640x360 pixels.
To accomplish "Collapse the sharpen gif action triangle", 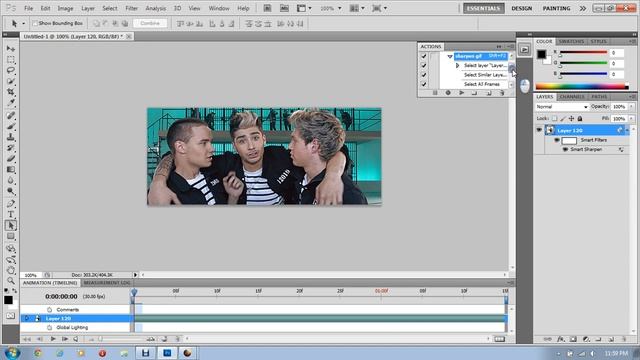I will 450,56.
